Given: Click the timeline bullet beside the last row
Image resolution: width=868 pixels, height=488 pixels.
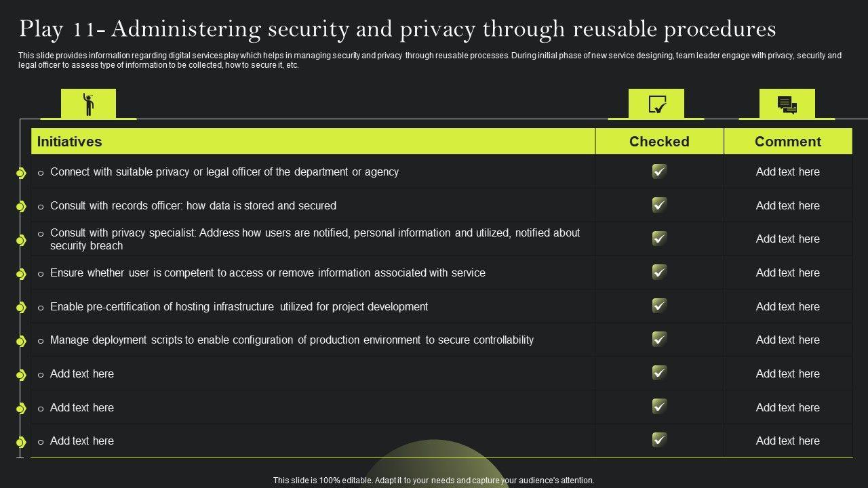Looking at the screenshot, I should coord(20,443).
